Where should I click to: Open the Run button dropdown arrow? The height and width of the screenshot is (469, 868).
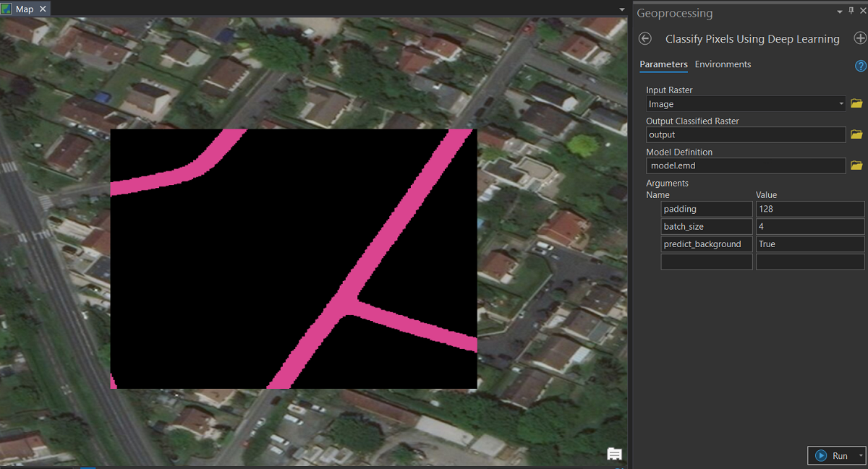(860, 456)
